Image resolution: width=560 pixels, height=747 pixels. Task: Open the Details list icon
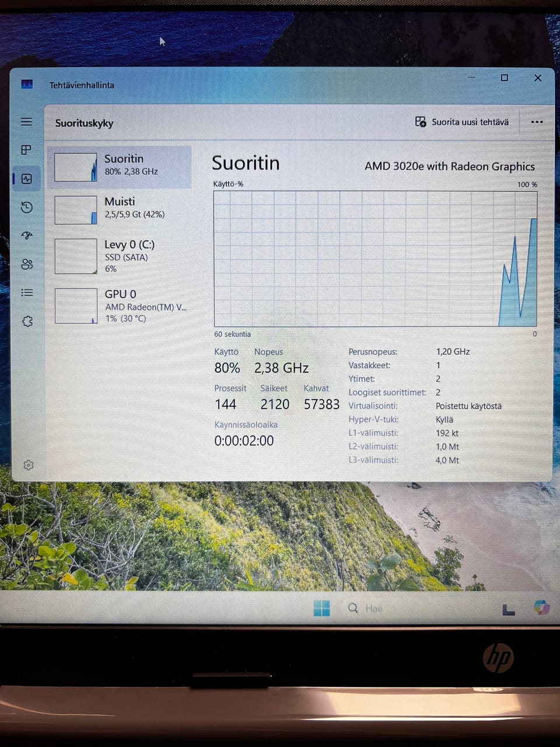pos(27,292)
